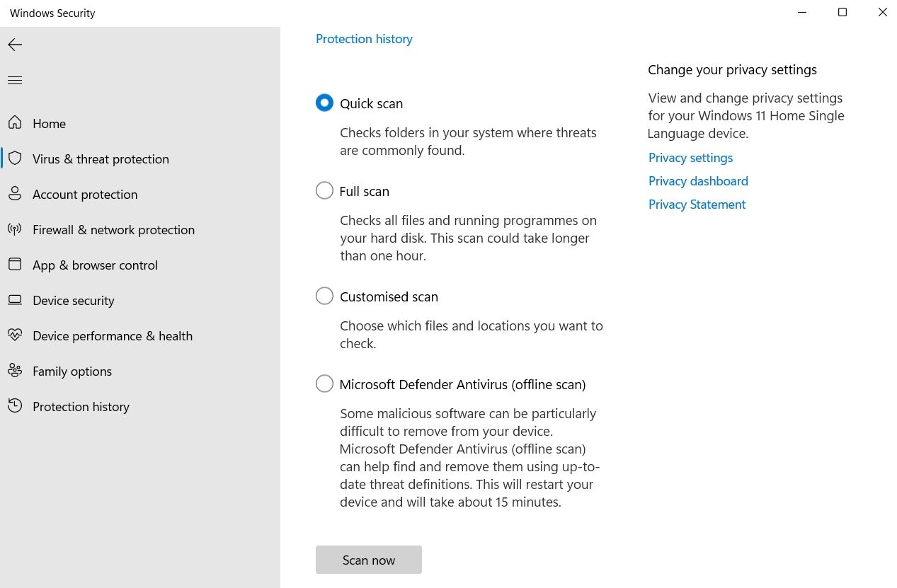Open the Privacy dashboard link

click(x=698, y=181)
